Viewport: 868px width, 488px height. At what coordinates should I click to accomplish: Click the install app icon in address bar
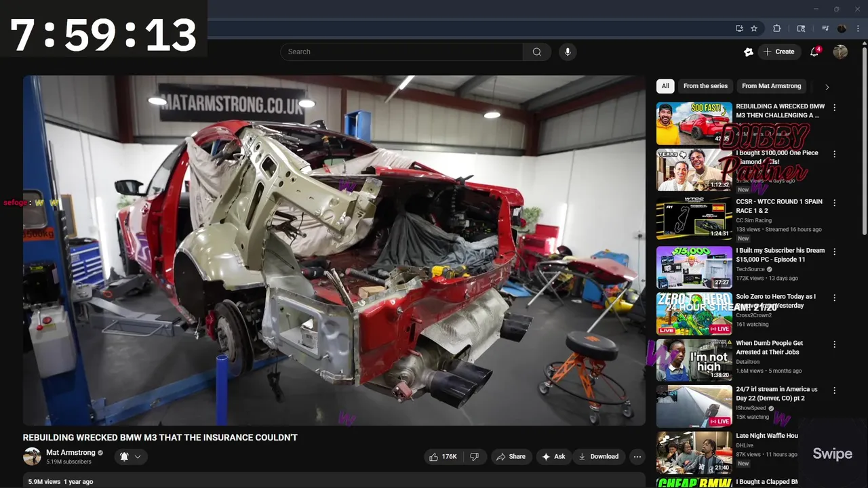pyautogui.click(x=739, y=28)
